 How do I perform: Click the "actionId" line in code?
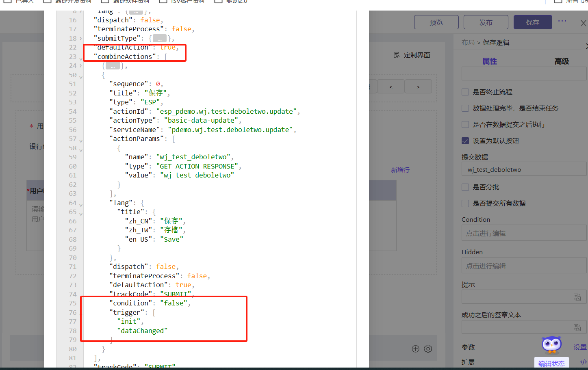pos(204,111)
